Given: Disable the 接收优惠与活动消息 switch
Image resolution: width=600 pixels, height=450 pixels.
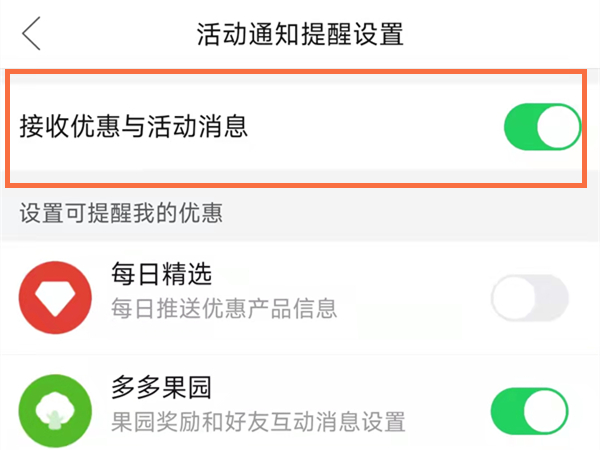Looking at the screenshot, I should (x=542, y=127).
